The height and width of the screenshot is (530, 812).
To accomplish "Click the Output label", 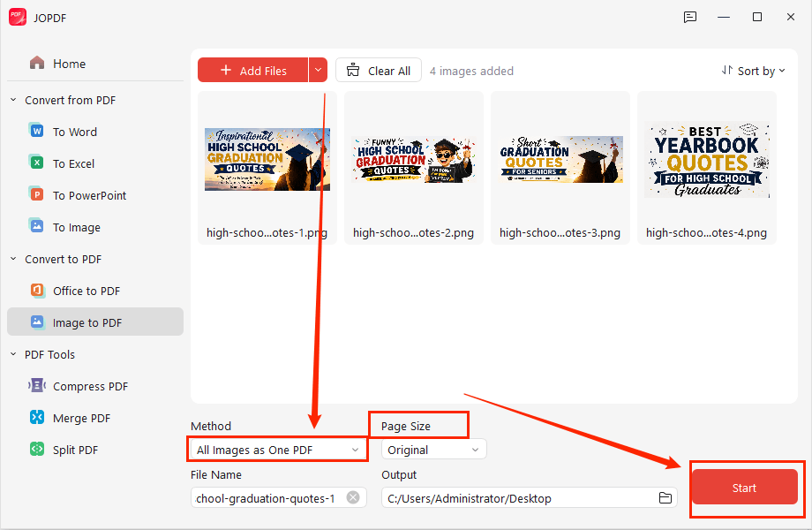I will 399,474.
